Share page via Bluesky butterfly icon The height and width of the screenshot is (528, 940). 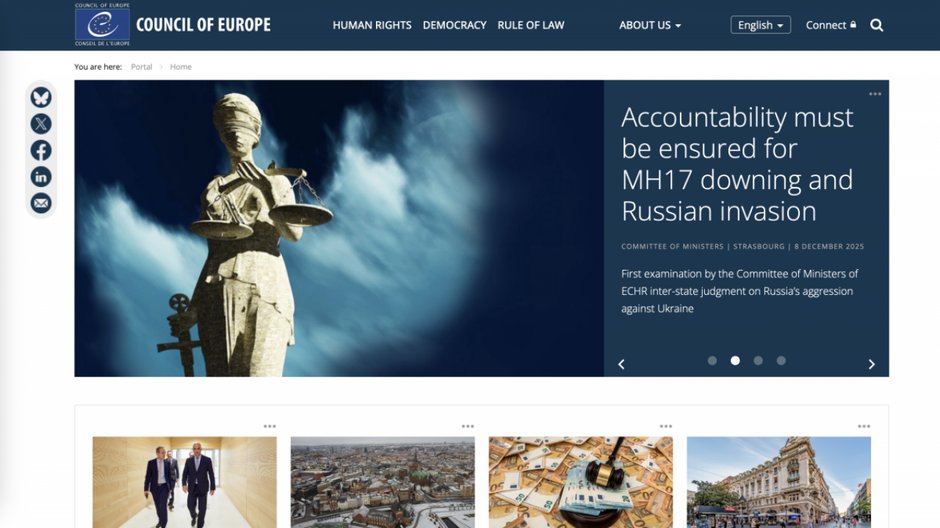pos(41,97)
